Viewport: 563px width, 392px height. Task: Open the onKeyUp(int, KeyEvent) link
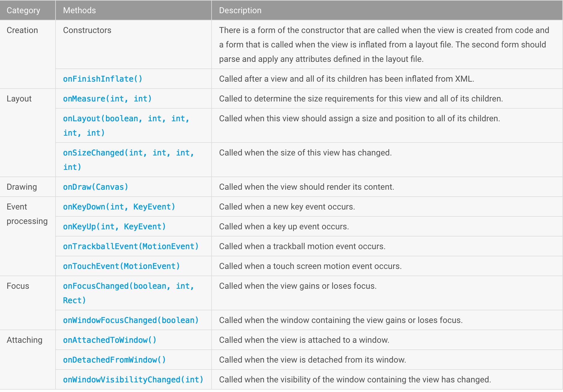click(x=114, y=227)
